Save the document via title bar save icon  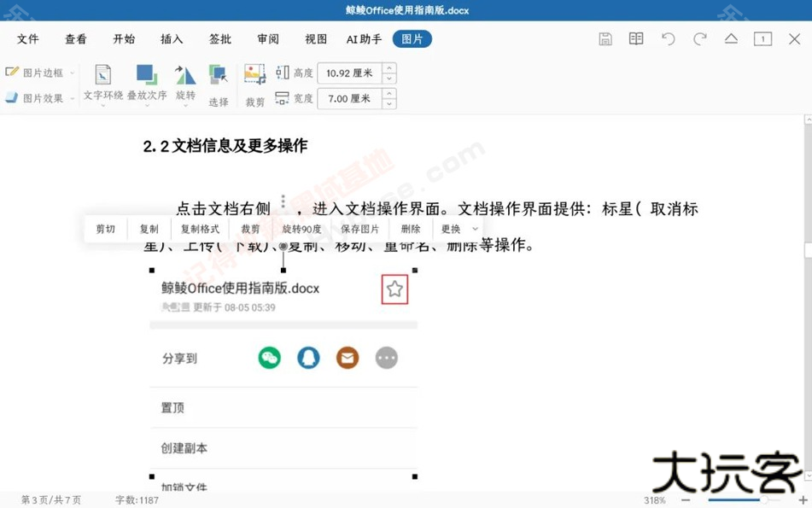(x=605, y=38)
